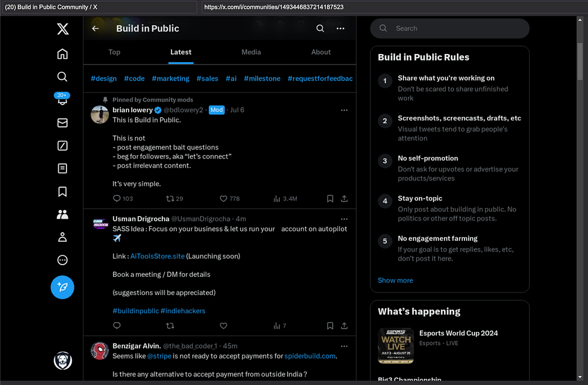Open the AiToolsStore.site link
The height and width of the screenshot is (385, 588).
(x=158, y=256)
